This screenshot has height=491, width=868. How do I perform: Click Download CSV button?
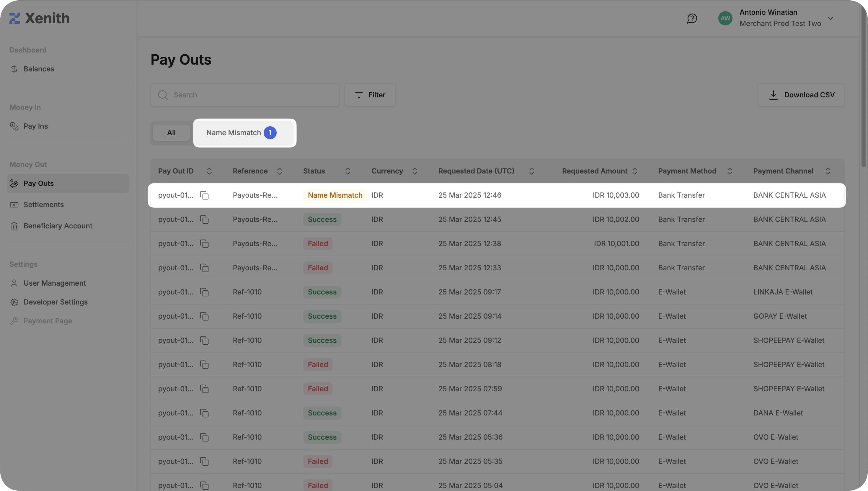(x=801, y=95)
